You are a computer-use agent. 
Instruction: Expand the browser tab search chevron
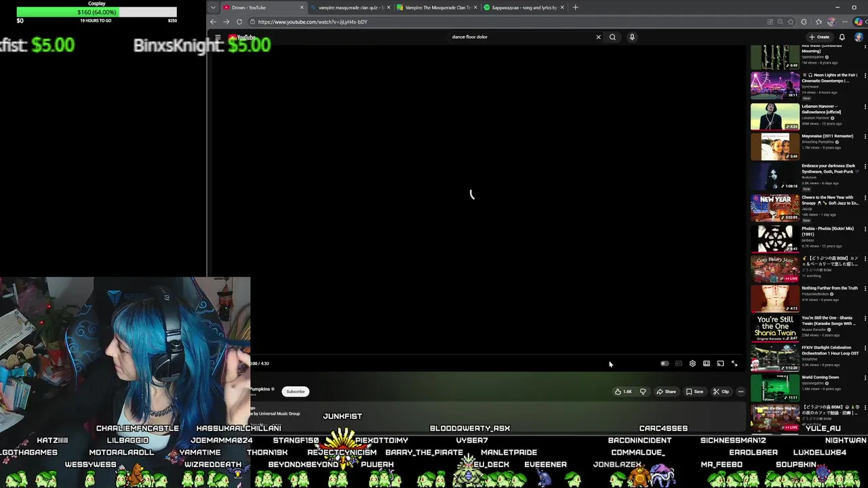coord(213,7)
